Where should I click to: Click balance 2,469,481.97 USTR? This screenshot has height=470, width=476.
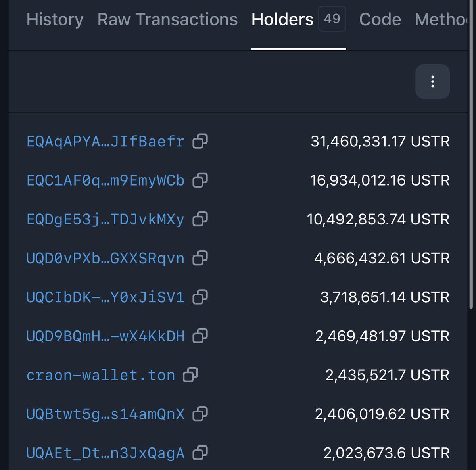(382, 336)
